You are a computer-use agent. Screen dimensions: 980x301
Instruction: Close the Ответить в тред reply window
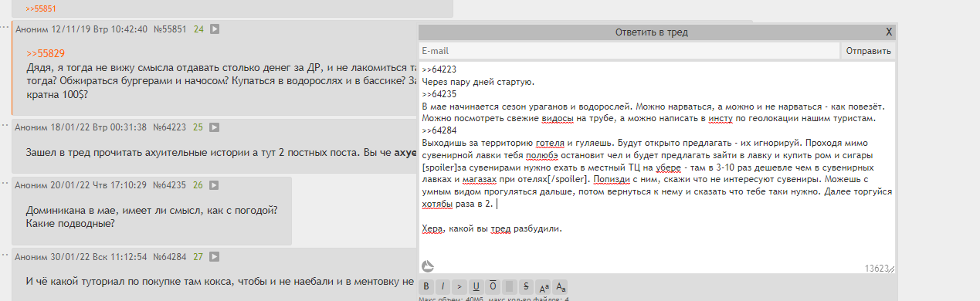(x=889, y=32)
